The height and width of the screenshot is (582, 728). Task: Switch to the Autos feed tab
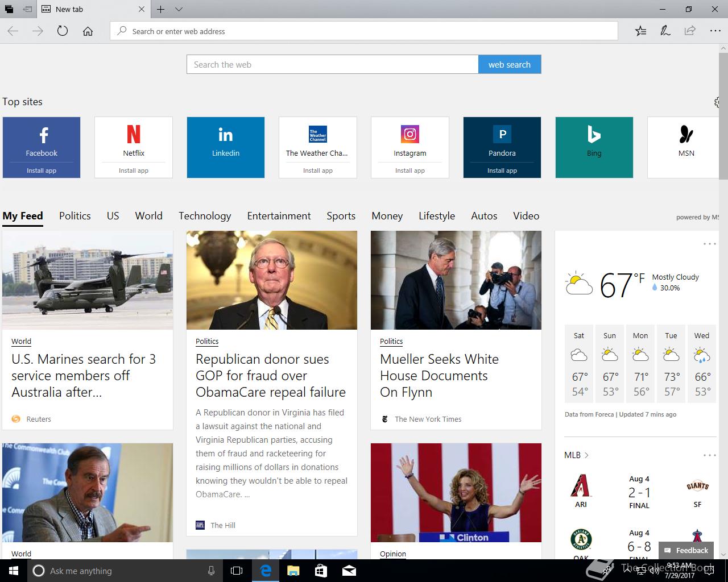click(484, 216)
